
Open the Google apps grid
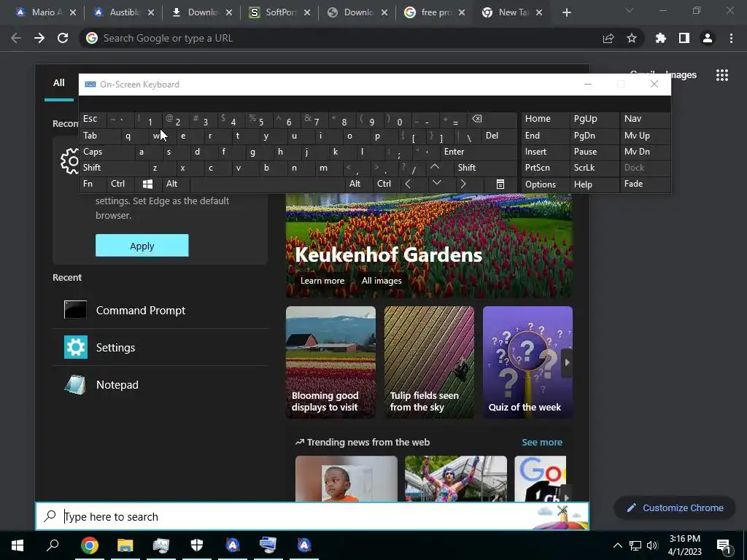click(722, 75)
